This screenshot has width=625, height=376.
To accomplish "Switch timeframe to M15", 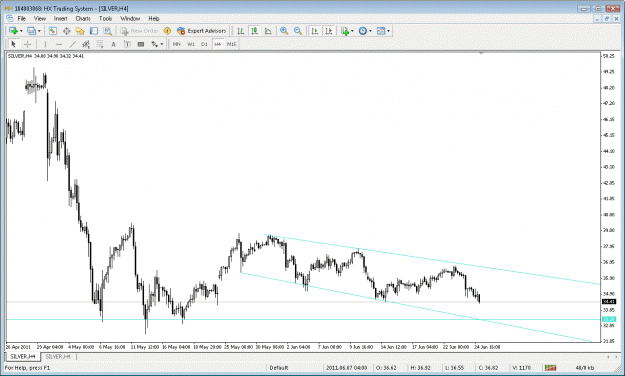I will coord(232,44).
